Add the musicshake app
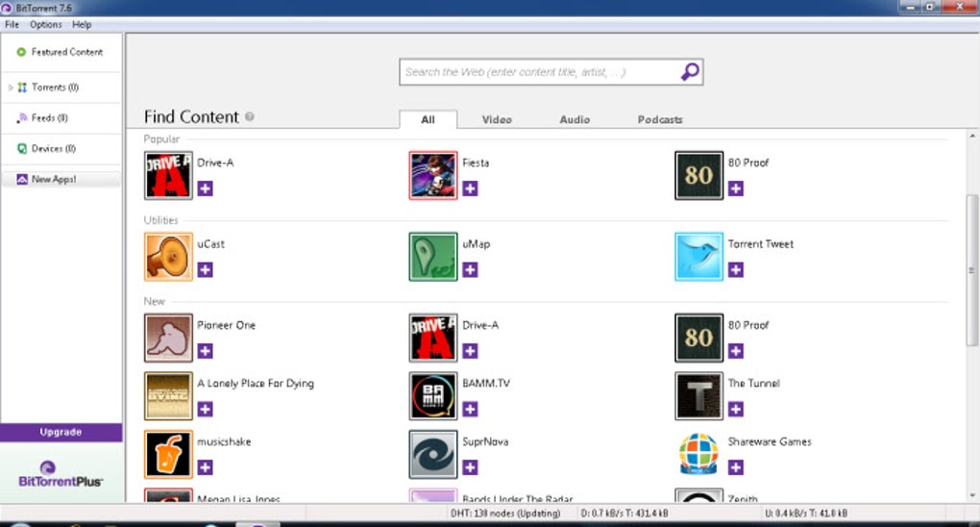Screen dimensions: 980x527 click(x=205, y=467)
